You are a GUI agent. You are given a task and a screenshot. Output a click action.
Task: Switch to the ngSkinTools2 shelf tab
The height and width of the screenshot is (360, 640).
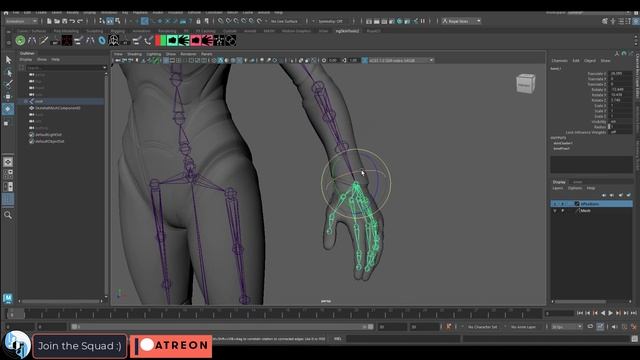(347, 31)
